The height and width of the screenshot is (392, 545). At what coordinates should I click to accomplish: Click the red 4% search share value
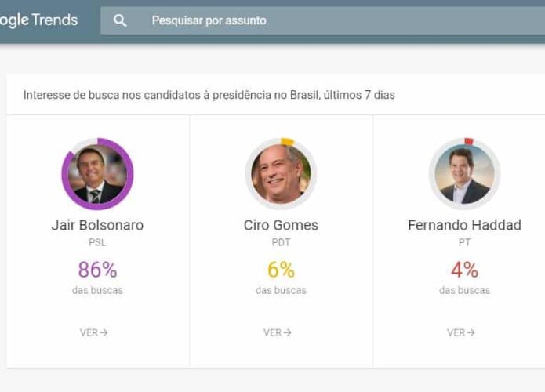click(x=465, y=270)
